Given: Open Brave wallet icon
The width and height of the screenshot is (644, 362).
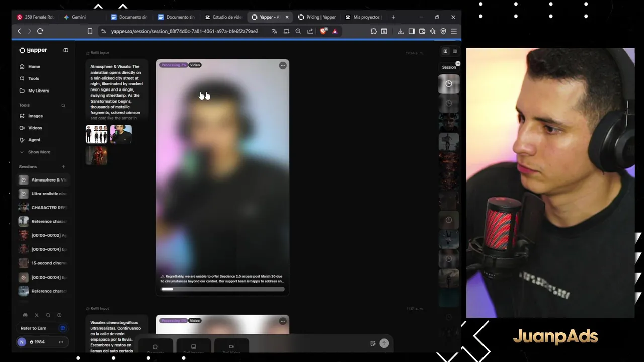Looking at the screenshot, I should 422,31.
